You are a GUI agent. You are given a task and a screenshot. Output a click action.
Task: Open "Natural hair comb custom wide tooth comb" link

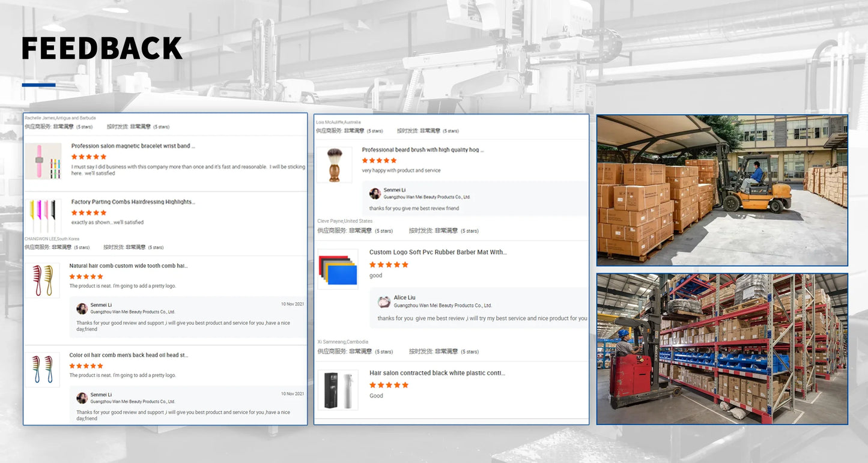coord(128,265)
